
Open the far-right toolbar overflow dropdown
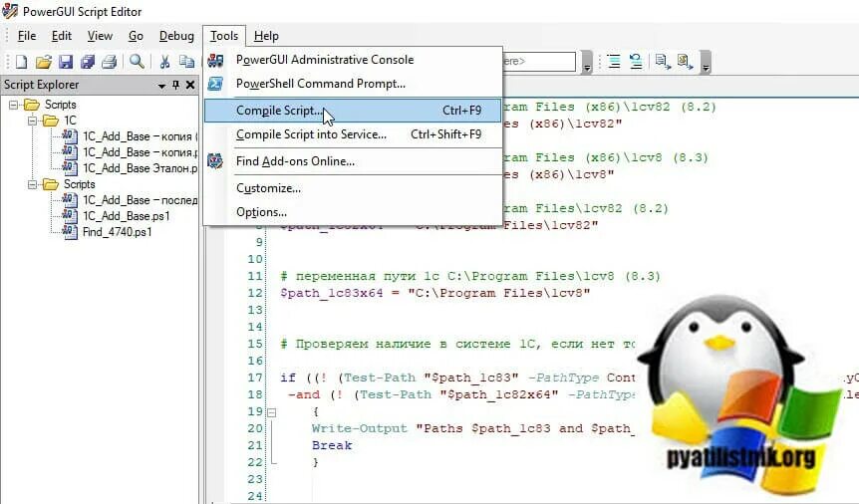tap(706, 62)
